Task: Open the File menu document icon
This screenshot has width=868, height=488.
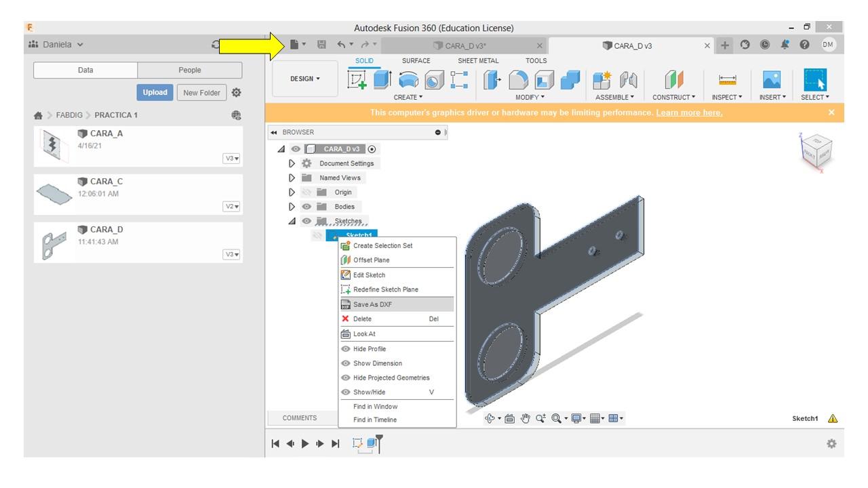Action: pos(294,45)
